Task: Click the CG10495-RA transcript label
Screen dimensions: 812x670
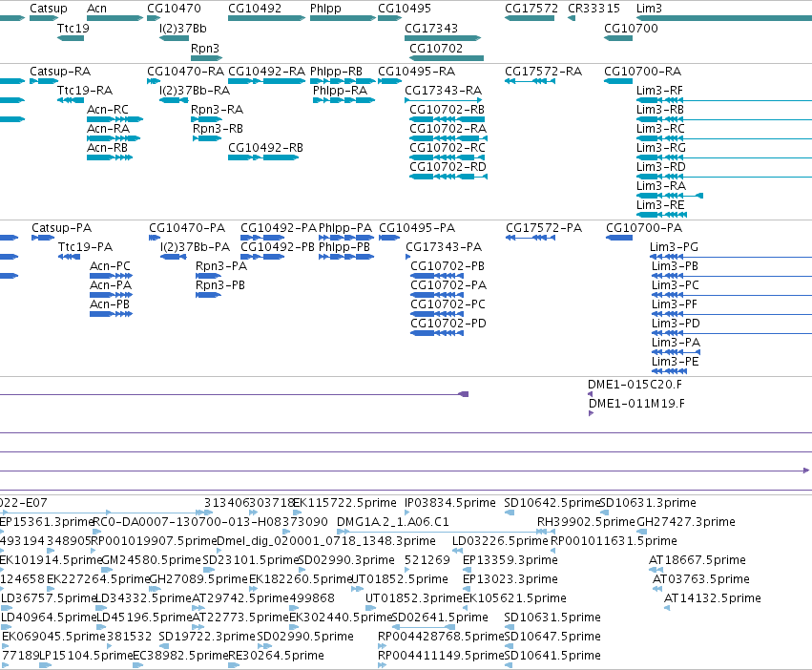Action: (x=416, y=71)
